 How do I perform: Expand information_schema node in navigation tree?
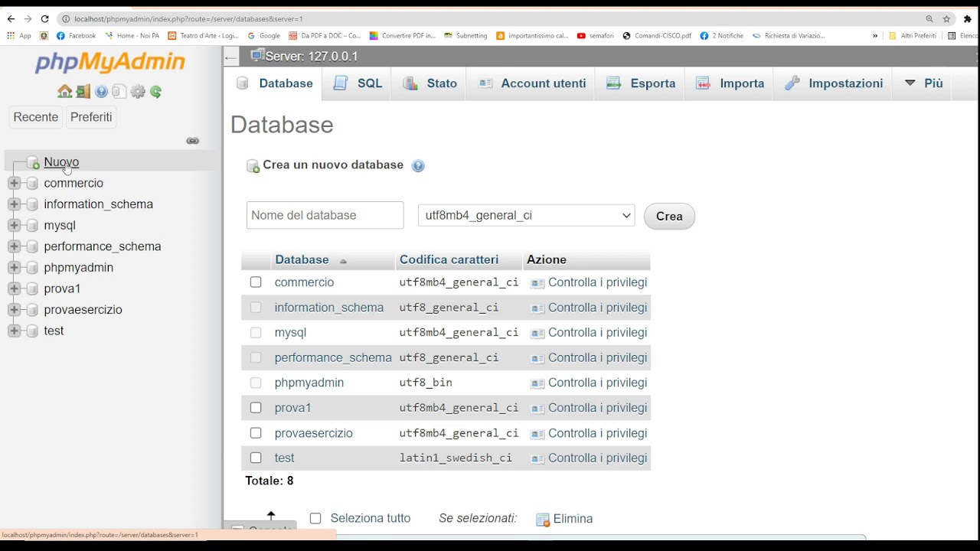(14, 204)
